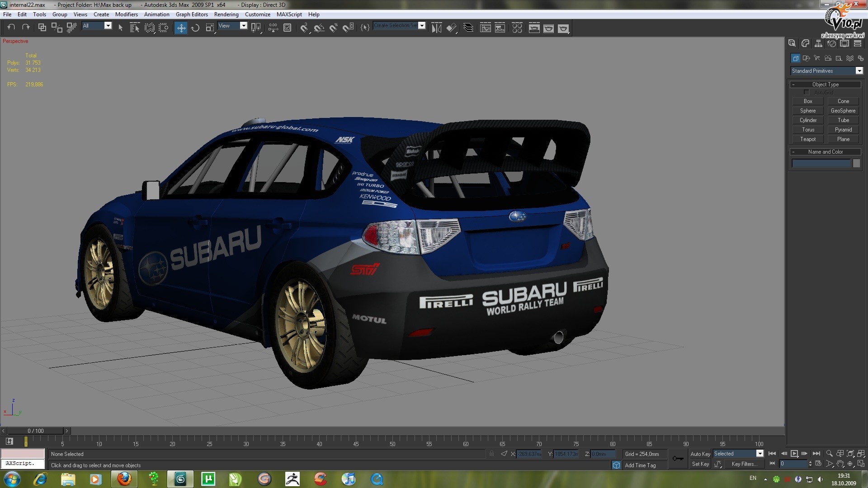The height and width of the screenshot is (488, 868).
Task: Open the selection filter 'All' dropdown
Action: pyautogui.click(x=108, y=25)
